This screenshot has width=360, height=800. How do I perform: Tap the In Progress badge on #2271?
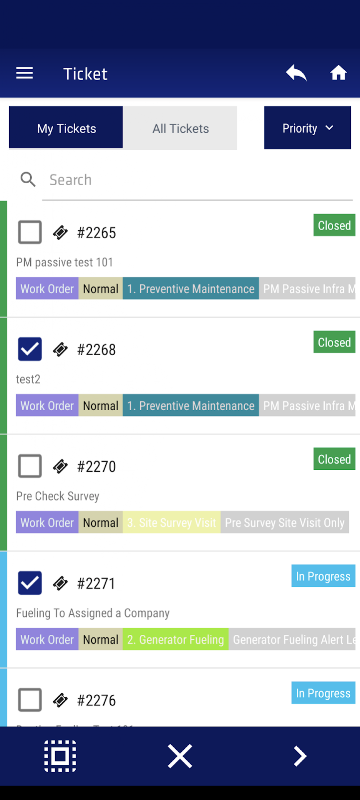pyautogui.click(x=323, y=576)
